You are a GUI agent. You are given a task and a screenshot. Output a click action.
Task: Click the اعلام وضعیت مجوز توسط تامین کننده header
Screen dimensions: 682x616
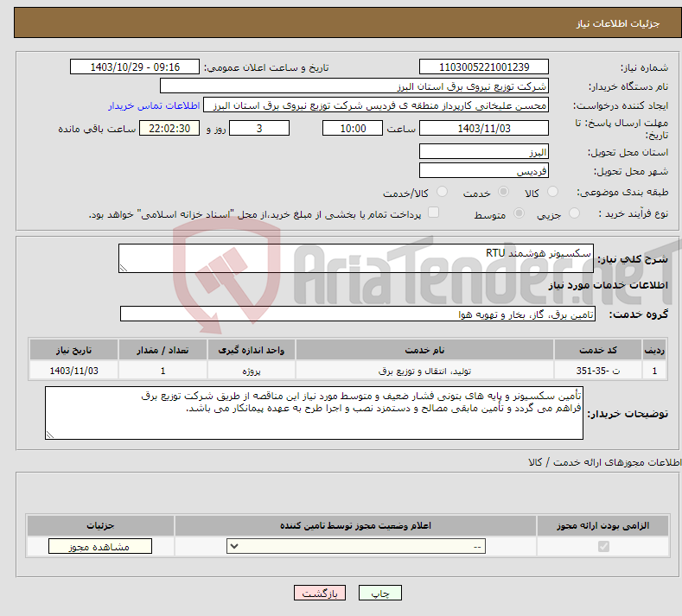pos(355,525)
